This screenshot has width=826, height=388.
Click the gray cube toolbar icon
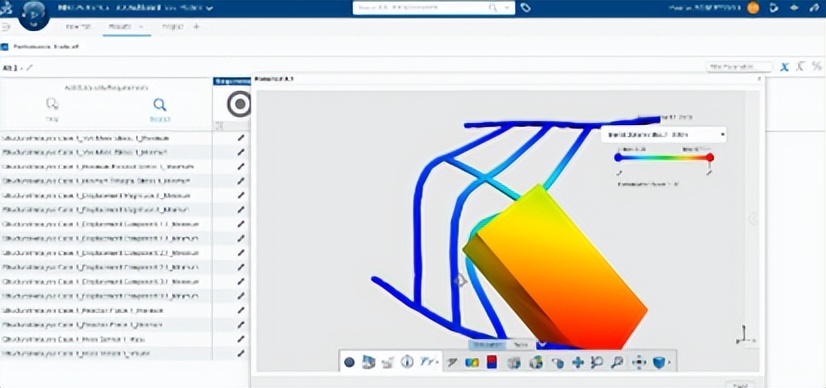514,362
